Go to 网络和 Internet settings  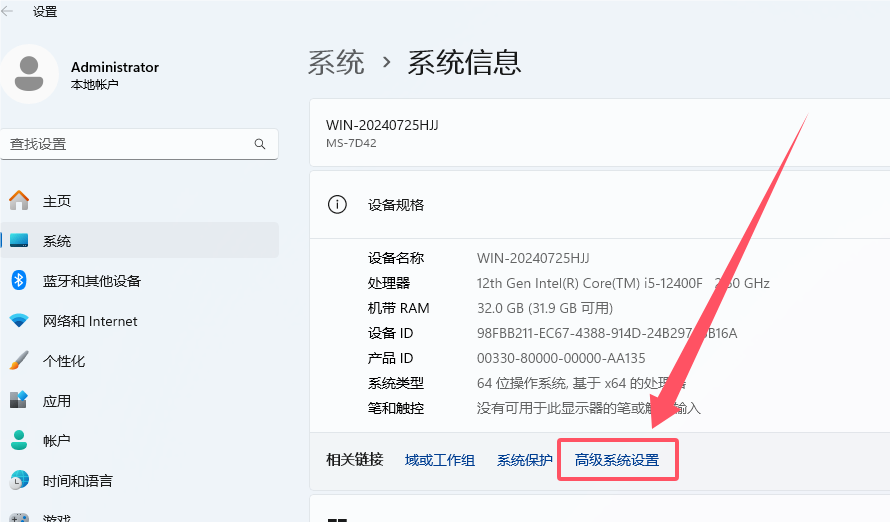(140, 321)
